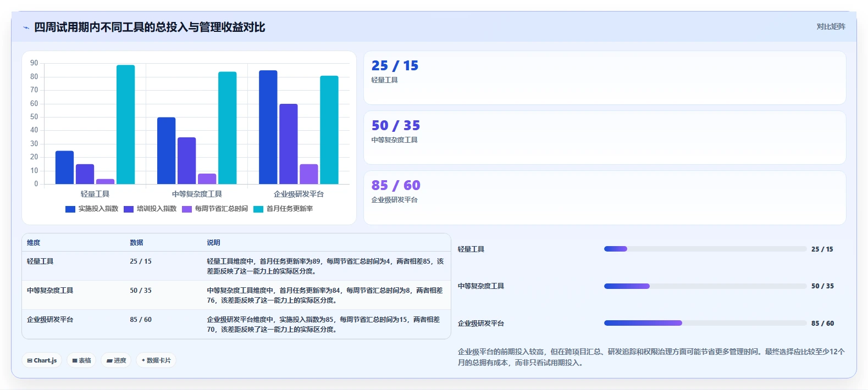868x390 pixels.
Task: Click the 中等复杂度工具 x-axis label on the chart
Action: click(x=197, y=194)
